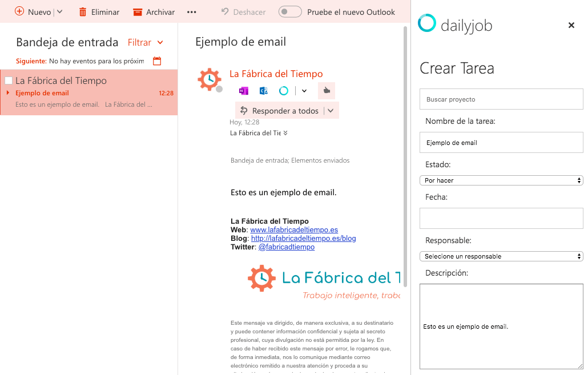Click the Nuevo plus icon
Image resolution: width=588 pixels, height=375 pixels.
pyautogui.click(x=19, y=11)
